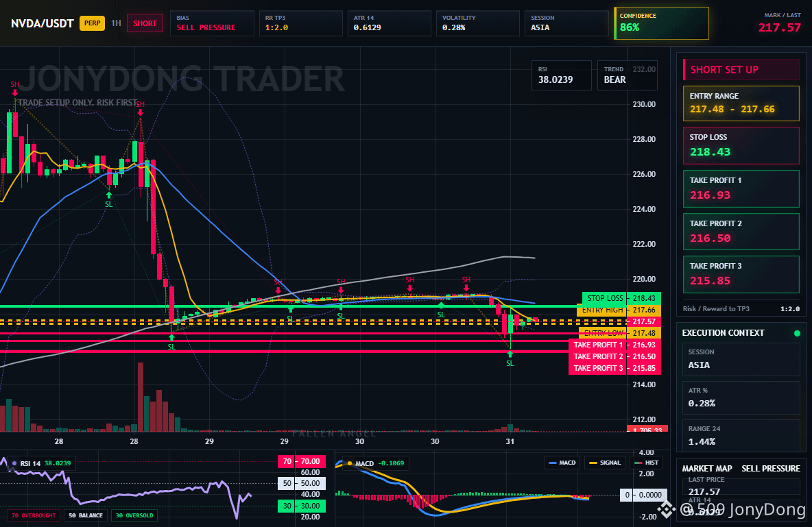Click the ATR % 0.28% card
This screenshot has height=527, width=812.
pyautogui.click(x=741, y=397)
